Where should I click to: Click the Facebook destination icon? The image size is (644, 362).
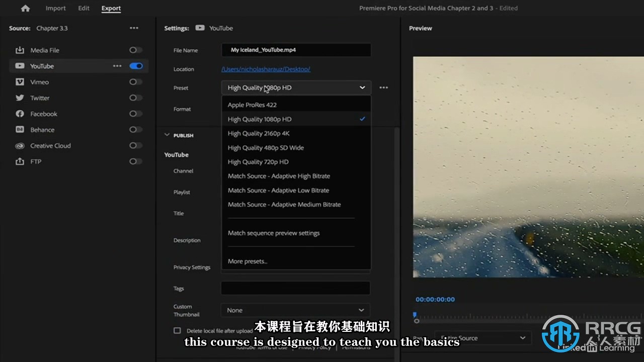(x=20, y=114)
